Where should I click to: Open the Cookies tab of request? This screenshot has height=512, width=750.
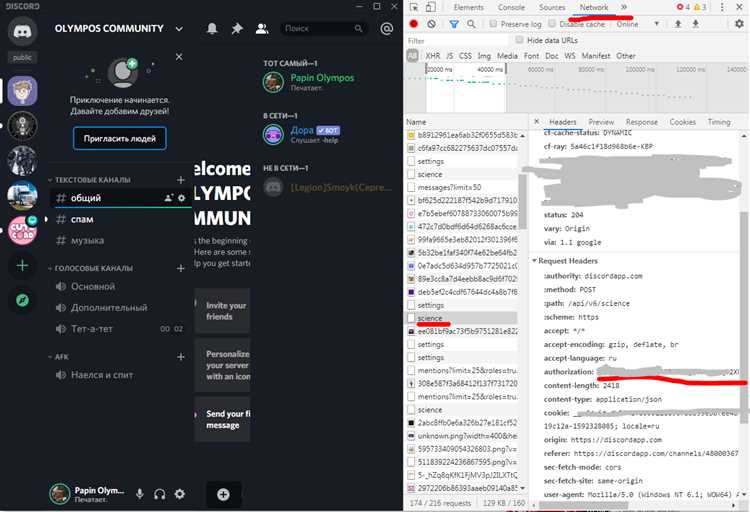[x=683, y=122]
